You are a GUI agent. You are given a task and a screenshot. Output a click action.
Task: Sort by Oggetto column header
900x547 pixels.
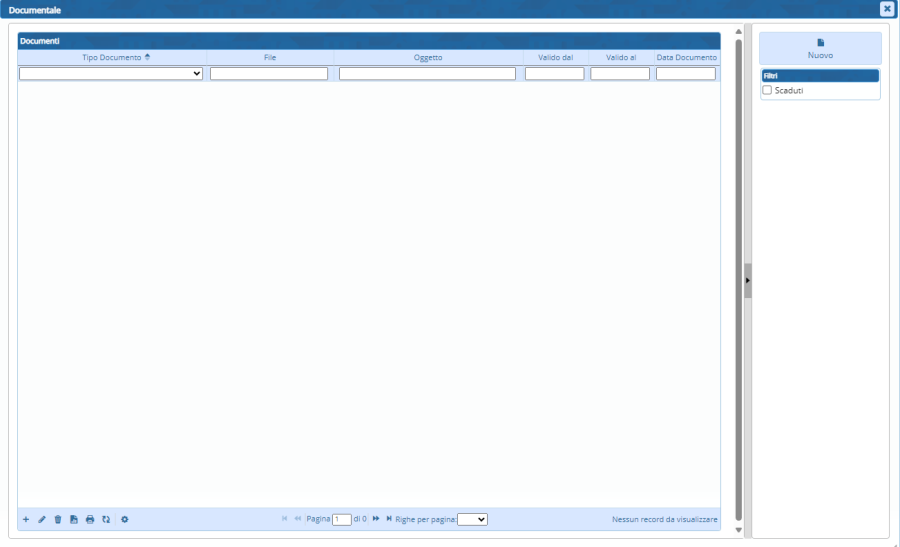tap(428, 57)
